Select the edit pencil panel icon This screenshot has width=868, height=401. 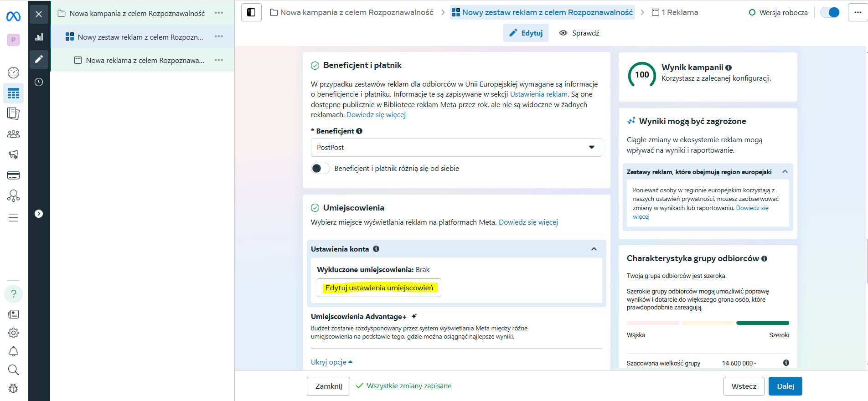(39, 59)
